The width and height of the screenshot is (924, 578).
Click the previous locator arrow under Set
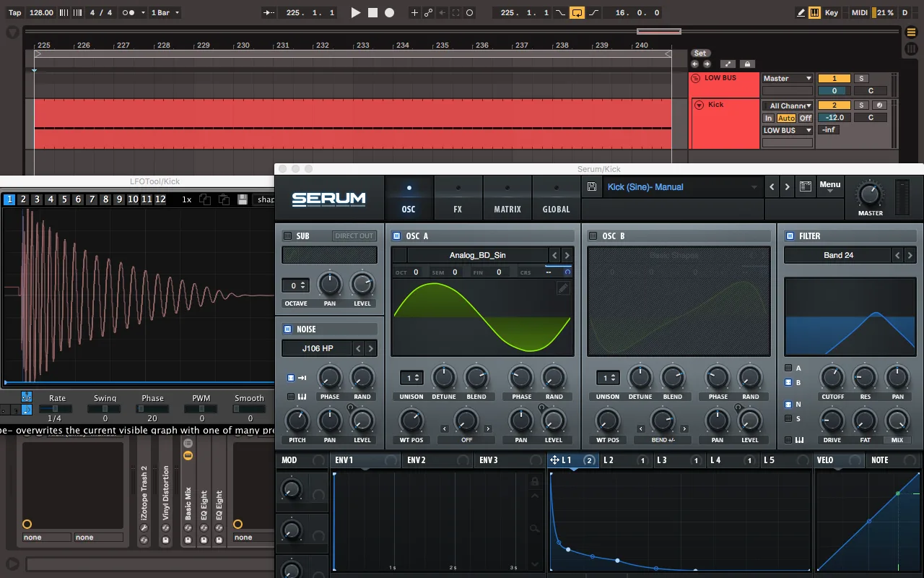tap(696, 64)
